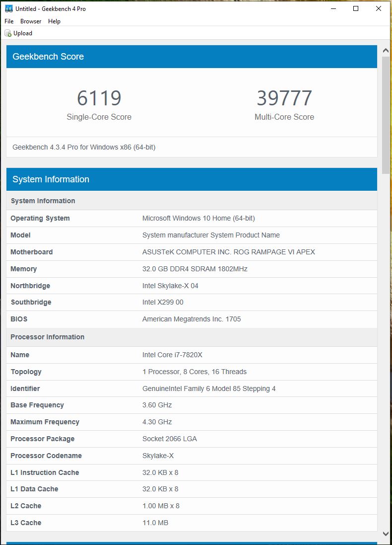Click 32.0 GB DDR4 SDRAM value

coord(195,269)
